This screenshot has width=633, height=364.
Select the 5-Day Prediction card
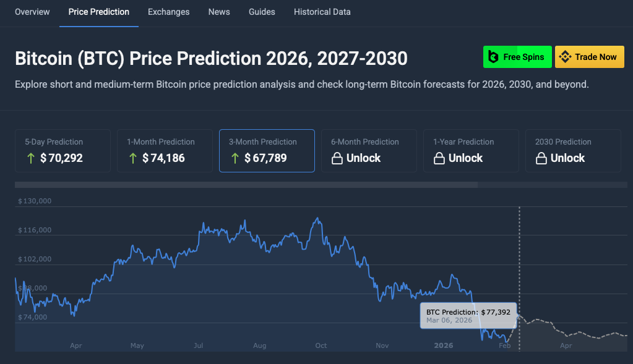(x=62, y=151)
